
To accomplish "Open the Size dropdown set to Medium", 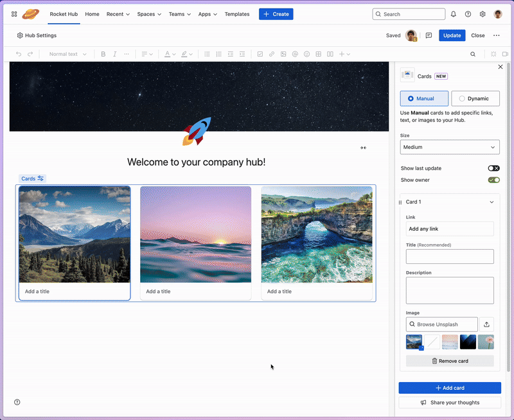I will click(x=450, y=147).
